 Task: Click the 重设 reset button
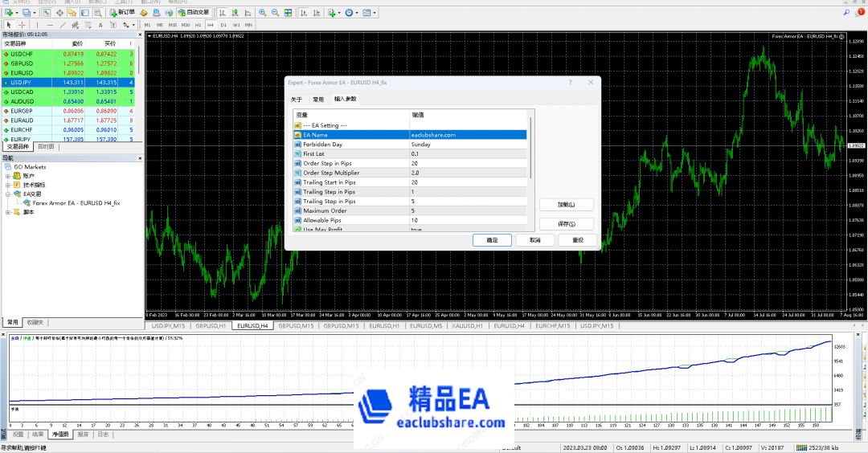pyautogui.click(x=578, y=240)
